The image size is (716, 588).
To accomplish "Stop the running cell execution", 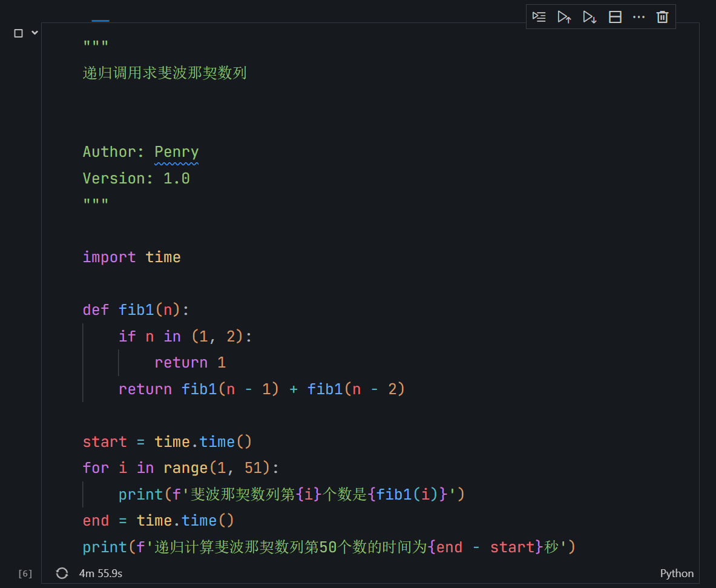I will click(18, 33).
